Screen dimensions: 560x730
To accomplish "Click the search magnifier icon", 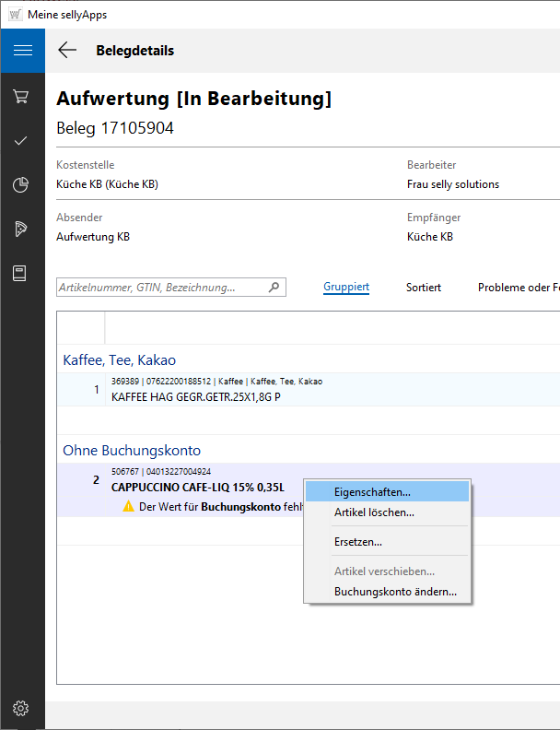I will [274, 288].
